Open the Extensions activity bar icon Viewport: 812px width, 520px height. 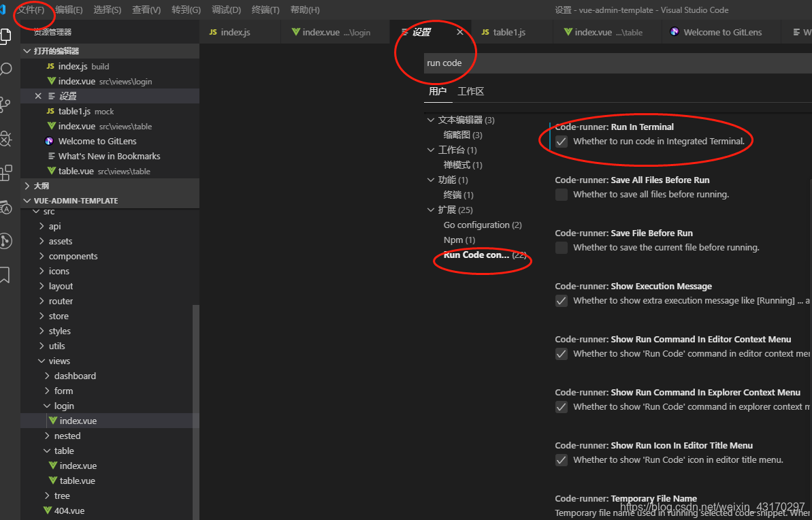tap(5, 172)
